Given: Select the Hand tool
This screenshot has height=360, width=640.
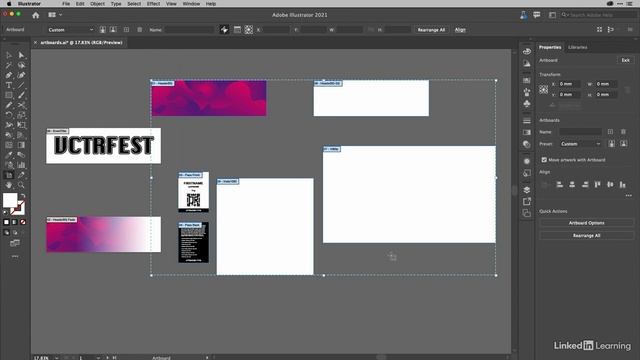Looking at the screenshot, I should pyautogui.click(x=9, y=185).
